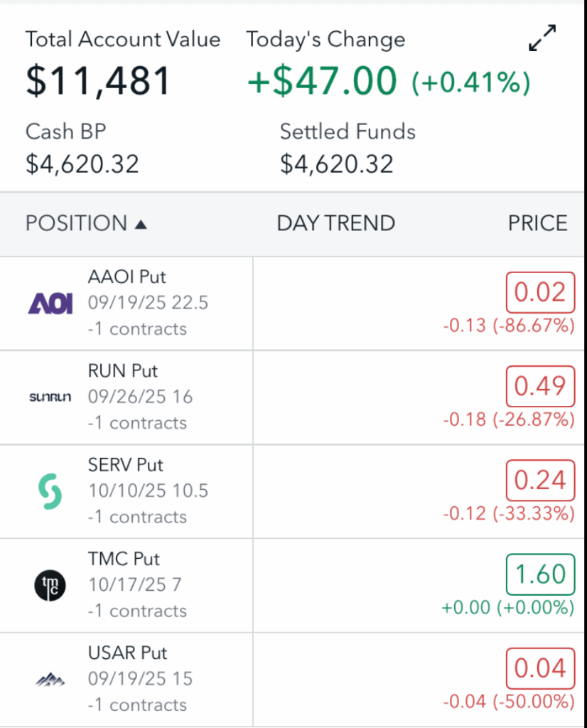The image size is (587, 728).
Task: Click the expand arrows icon
Action: [x=543, y=38]
